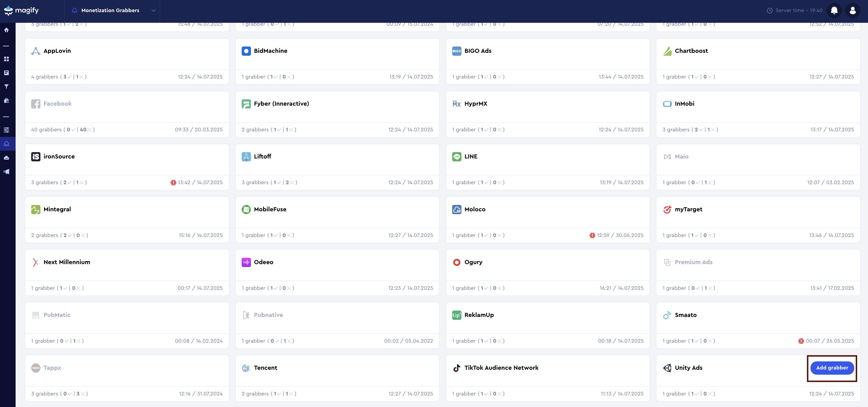Select the briefcase icon in the sidebar

point(6,101)
